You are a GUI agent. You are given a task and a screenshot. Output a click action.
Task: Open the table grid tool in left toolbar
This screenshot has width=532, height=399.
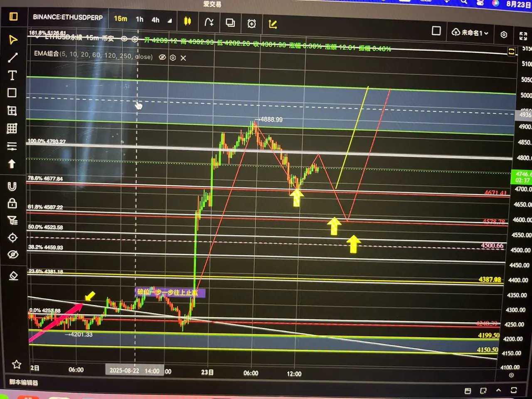pos(12,128)
